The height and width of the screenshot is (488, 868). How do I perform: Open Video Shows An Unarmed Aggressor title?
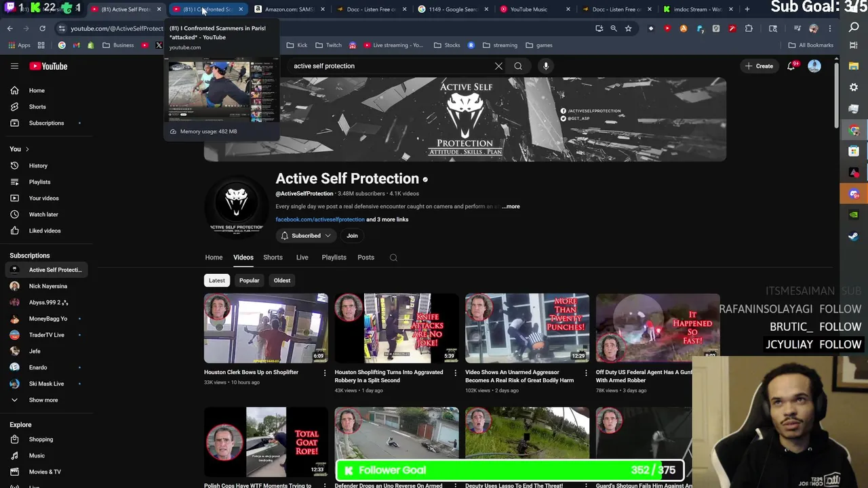(x=519, y=376)
